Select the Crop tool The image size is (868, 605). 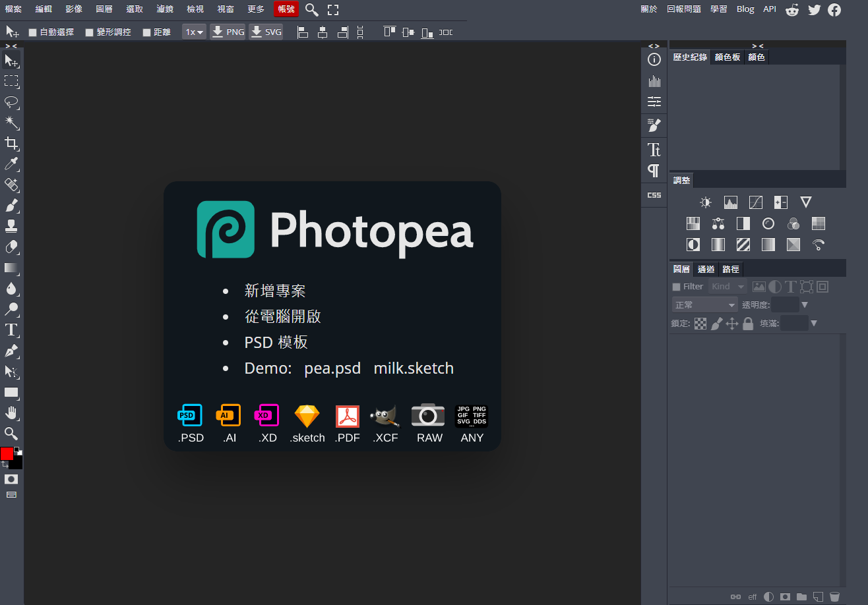tap(11, 144)
